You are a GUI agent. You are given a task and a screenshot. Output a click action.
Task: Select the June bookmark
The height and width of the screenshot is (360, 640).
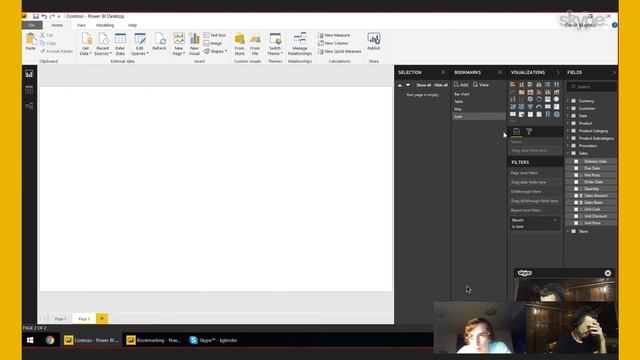(479, 116)
